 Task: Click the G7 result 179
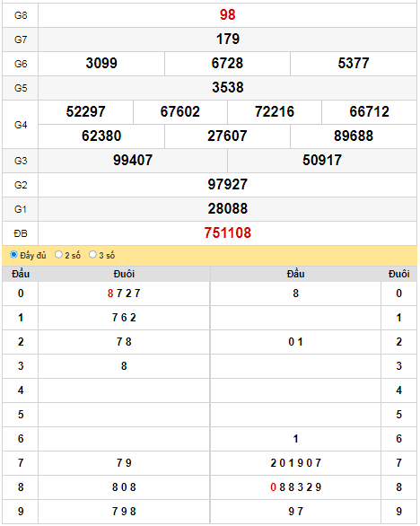click(x=227, y=39)
